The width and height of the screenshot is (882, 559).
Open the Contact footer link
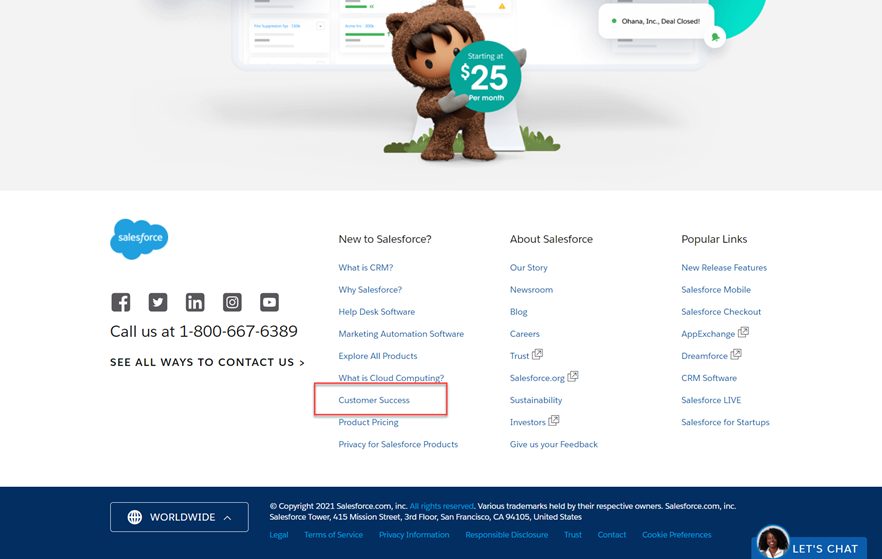tap(611, 535)
